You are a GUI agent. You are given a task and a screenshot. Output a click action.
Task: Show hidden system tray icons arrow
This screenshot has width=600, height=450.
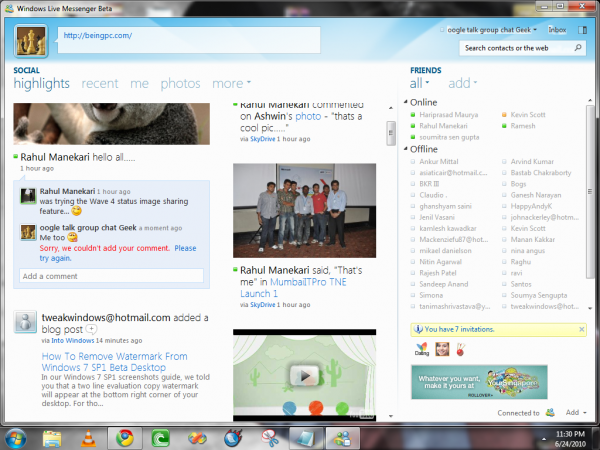point(544,439)
